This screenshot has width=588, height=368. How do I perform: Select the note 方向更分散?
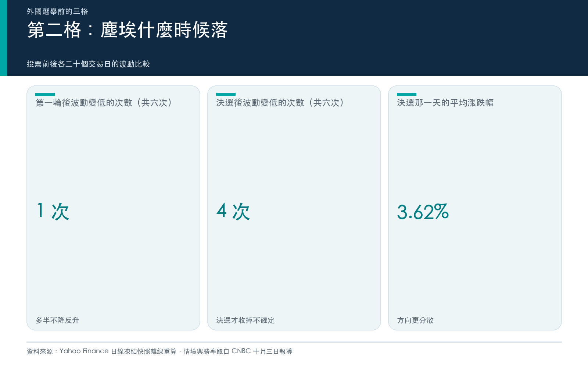[415, 320]
